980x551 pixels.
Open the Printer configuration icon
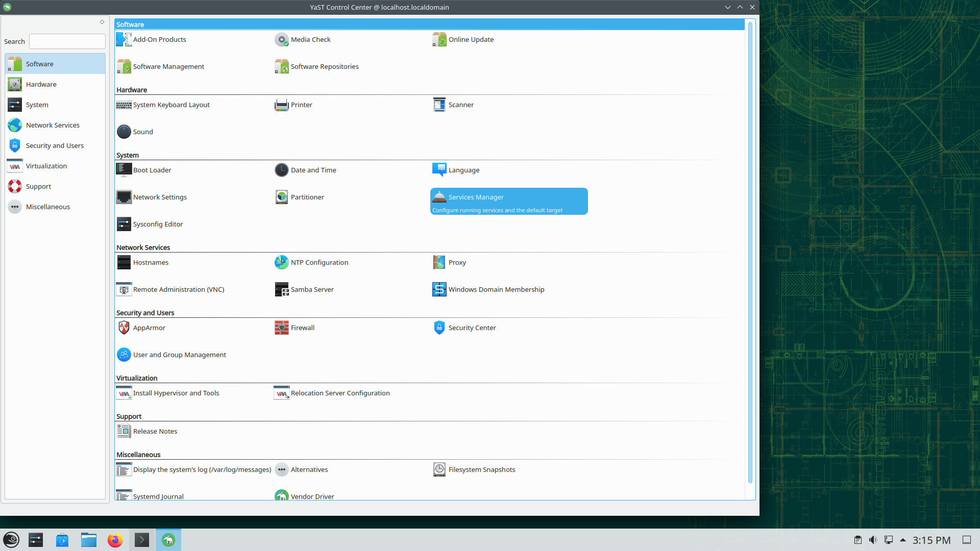(282, 105)
